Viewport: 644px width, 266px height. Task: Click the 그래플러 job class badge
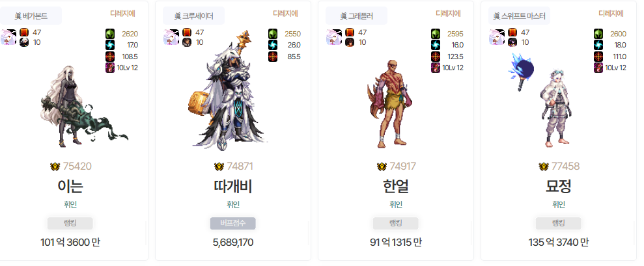[356, 16]
